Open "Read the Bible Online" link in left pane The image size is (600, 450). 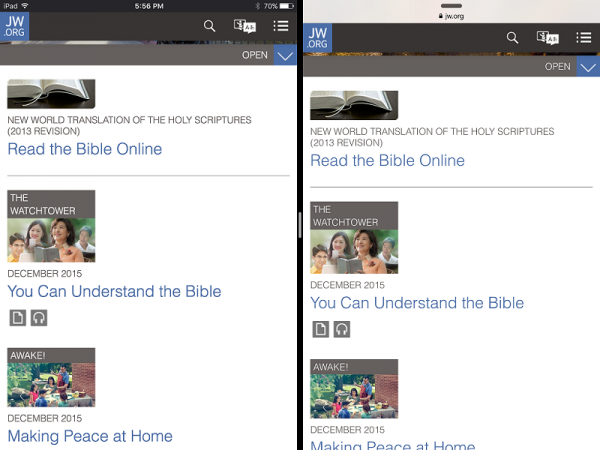point(84,149)
